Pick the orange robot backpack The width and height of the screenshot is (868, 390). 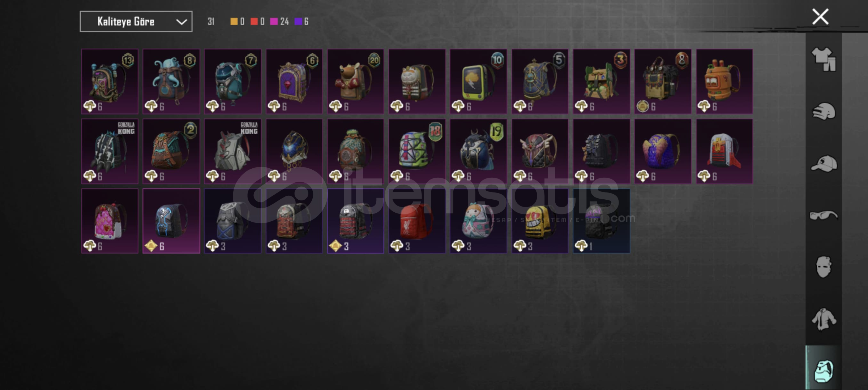pyautogui.click(x=724, y=82)
